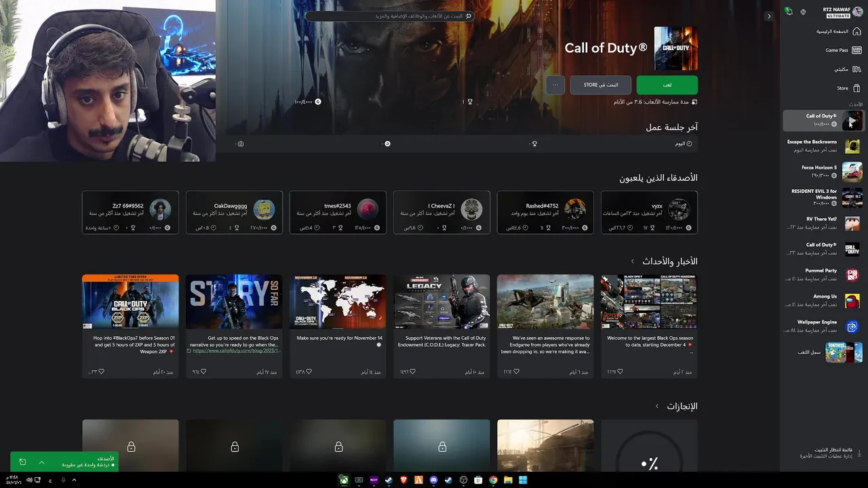Collapse the sidebar with the chevron arrow
The height and width of the screenshot is (488, 868).
coord(768,16)
